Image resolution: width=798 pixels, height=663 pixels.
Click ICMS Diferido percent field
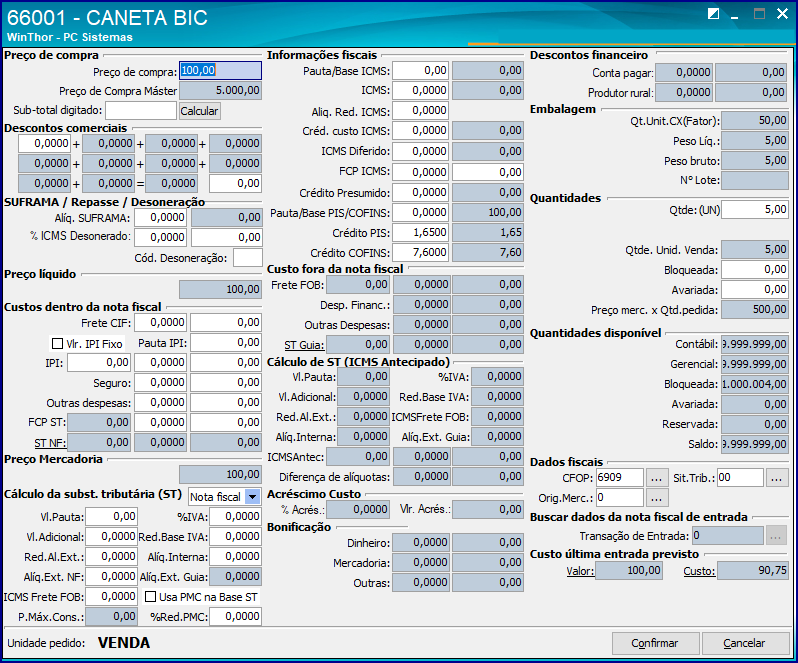[420, 152]
